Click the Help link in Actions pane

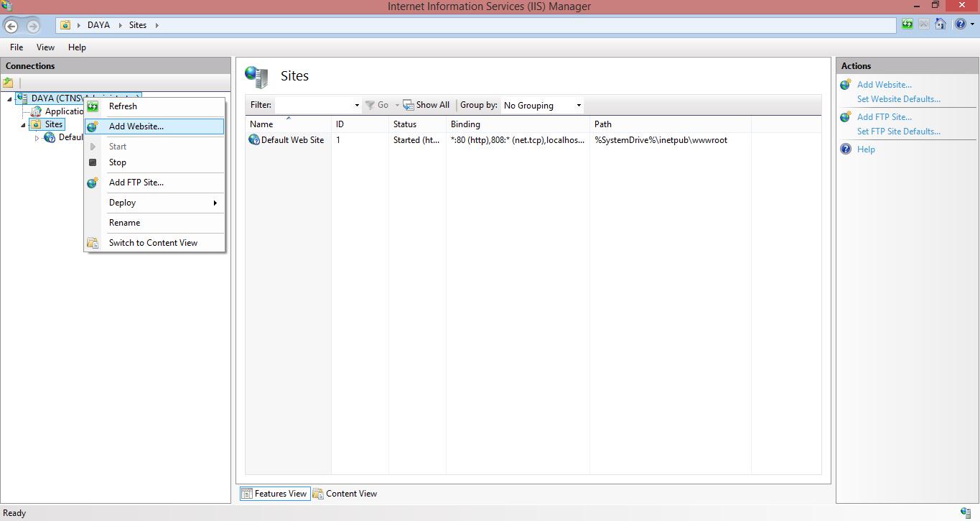tap(866, 149)
